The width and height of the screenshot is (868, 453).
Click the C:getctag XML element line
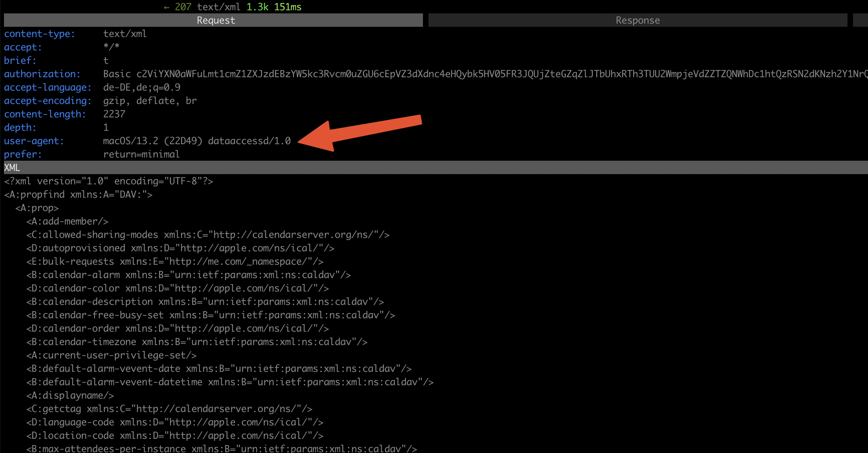point(169,409)
